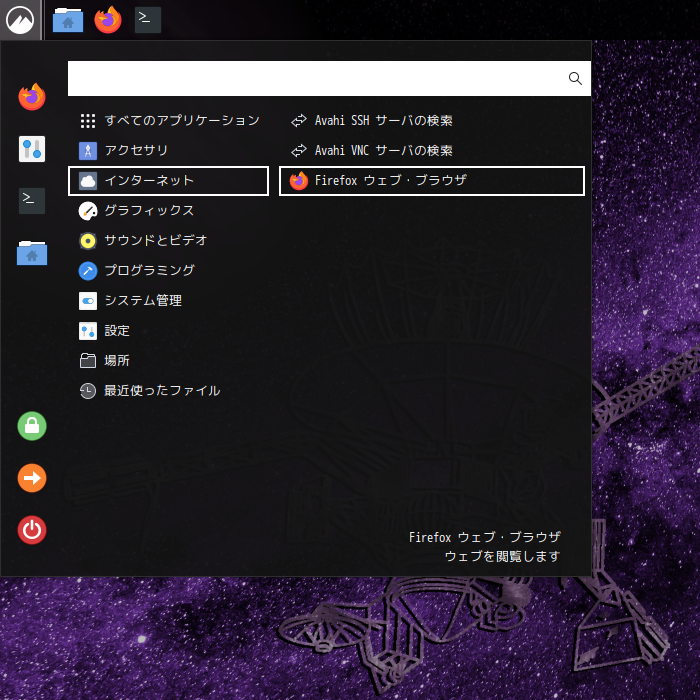
Task: Select the アクセサリ category
Action: [168, 150]
